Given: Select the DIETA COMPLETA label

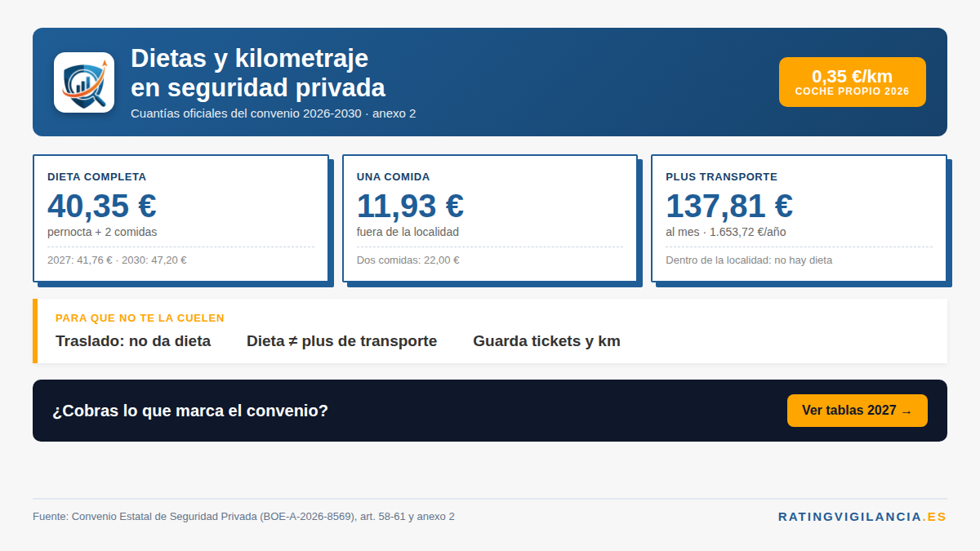Looking at the screenshot, I should pos(96,176).
